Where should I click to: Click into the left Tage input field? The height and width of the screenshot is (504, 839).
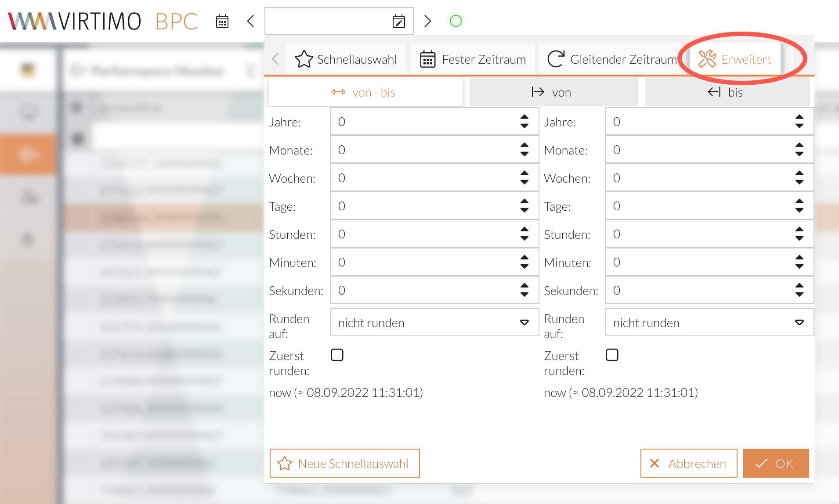tap(424, 206)
